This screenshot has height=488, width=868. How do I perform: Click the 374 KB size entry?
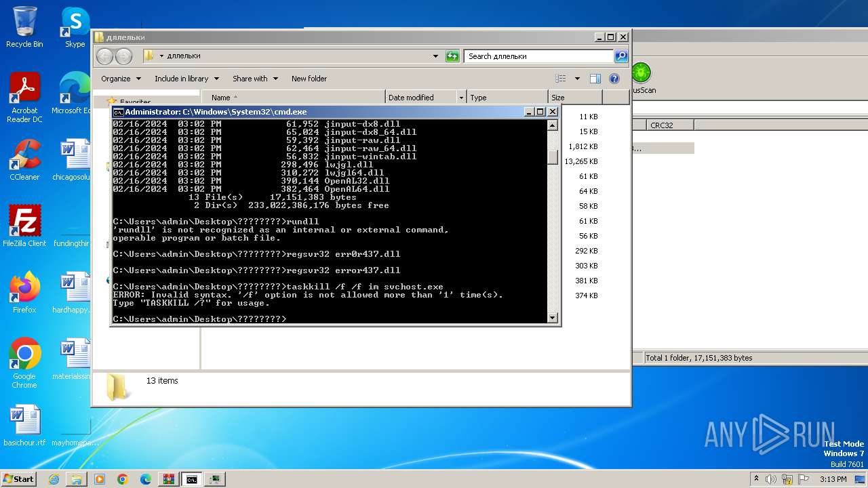(587, 296)
